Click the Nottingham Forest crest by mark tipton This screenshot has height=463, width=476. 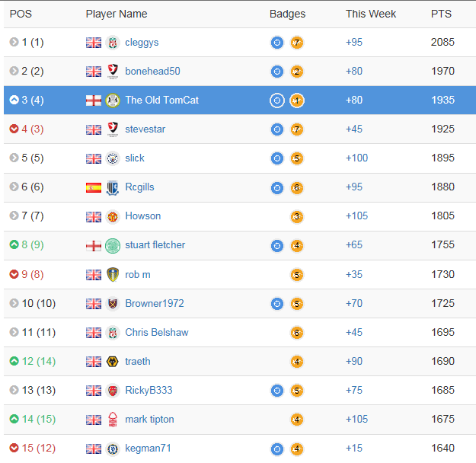[x=113, y=420]
